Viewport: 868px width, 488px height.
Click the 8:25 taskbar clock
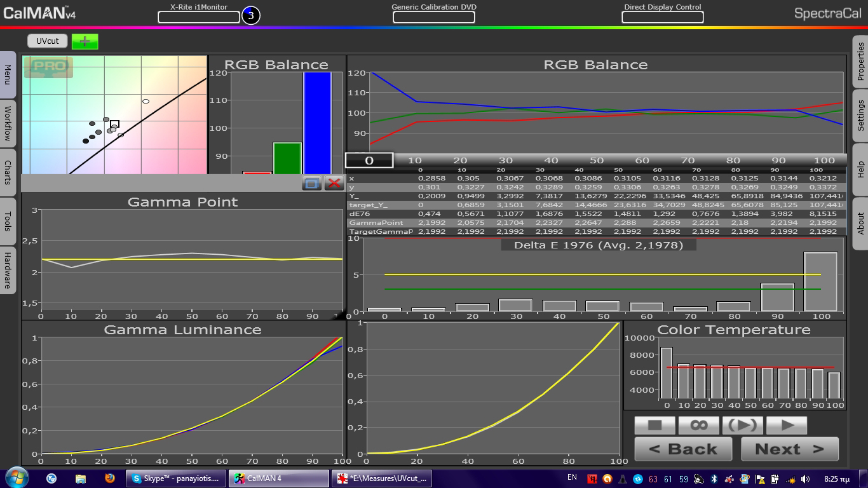coord(837,478)
